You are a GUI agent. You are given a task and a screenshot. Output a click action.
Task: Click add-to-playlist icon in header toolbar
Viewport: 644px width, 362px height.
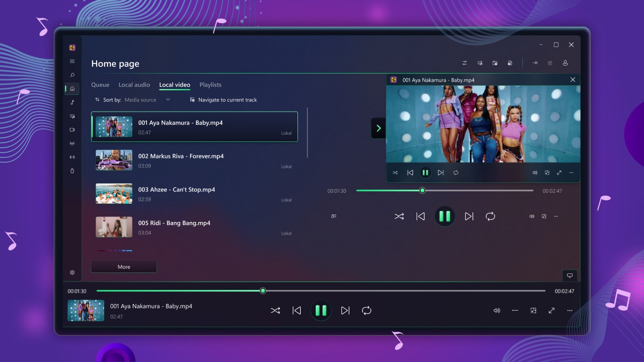click(x=479, y=63)
